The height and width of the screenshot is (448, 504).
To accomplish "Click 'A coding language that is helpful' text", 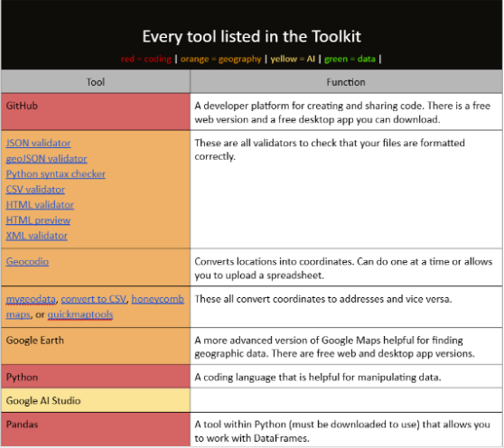I will click(x=318, y=377).
